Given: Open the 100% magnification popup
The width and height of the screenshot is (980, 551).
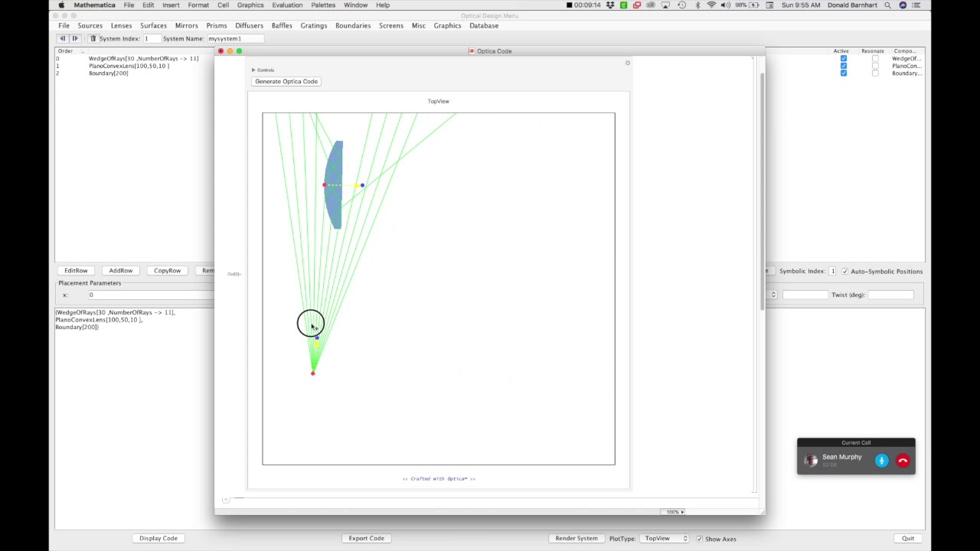Looking at the screenshot, I should tap(674, 512).
